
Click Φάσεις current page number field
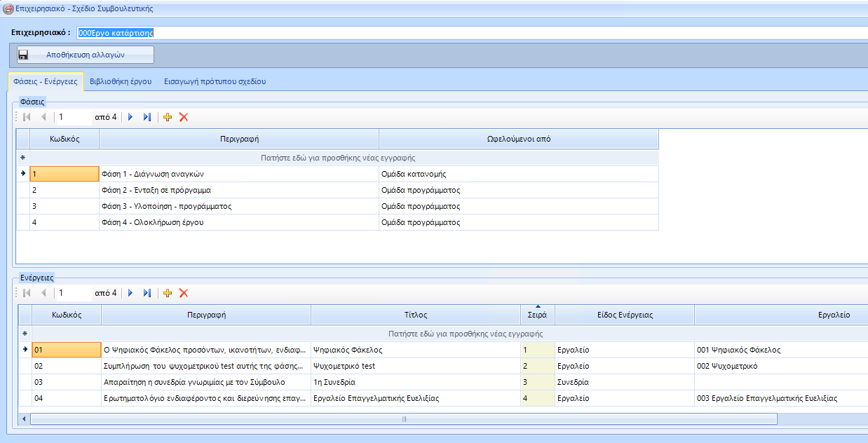74,117
